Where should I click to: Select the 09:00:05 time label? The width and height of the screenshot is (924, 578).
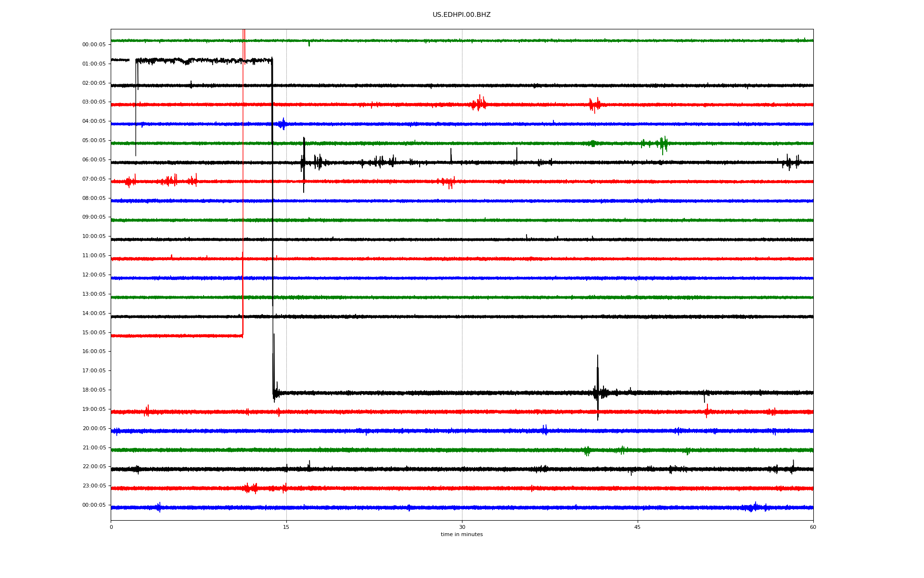pos(94,217)
